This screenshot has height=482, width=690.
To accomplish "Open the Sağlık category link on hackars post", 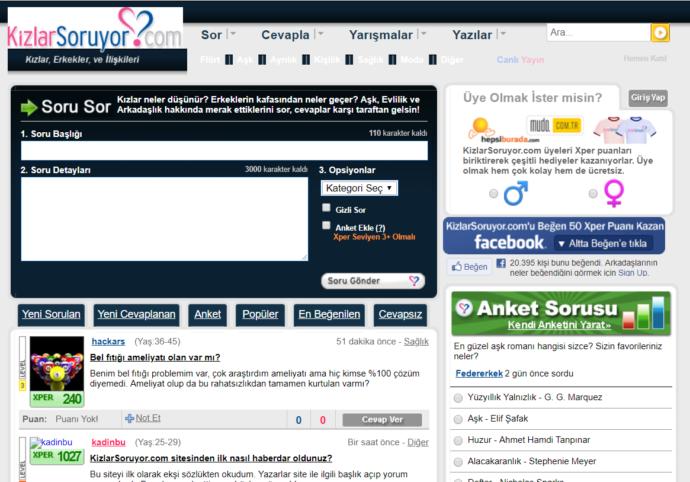I will pos(416,342).
